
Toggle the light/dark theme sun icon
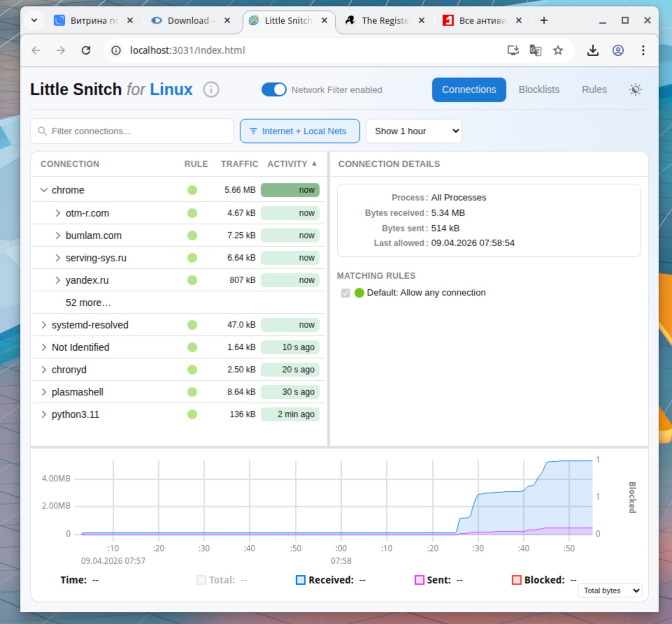point(635,90)
